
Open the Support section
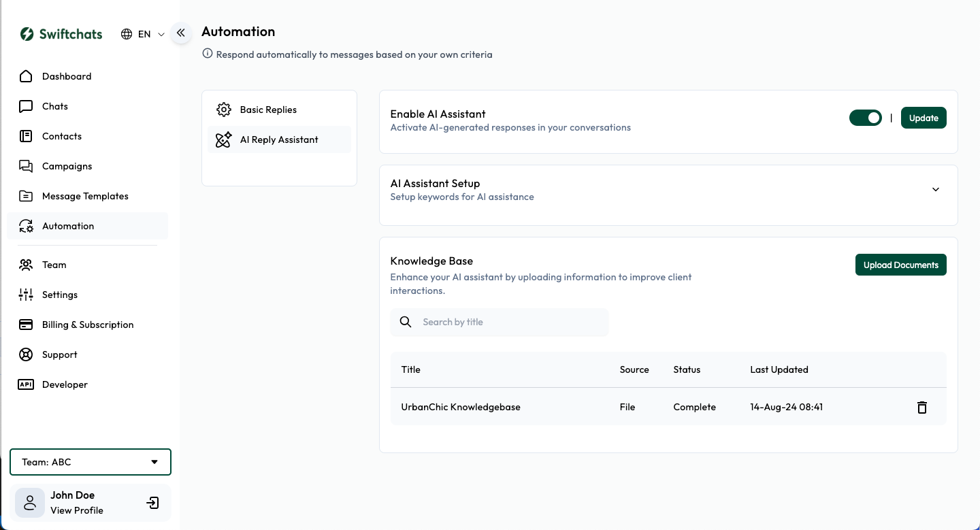(x=58, y=354)
